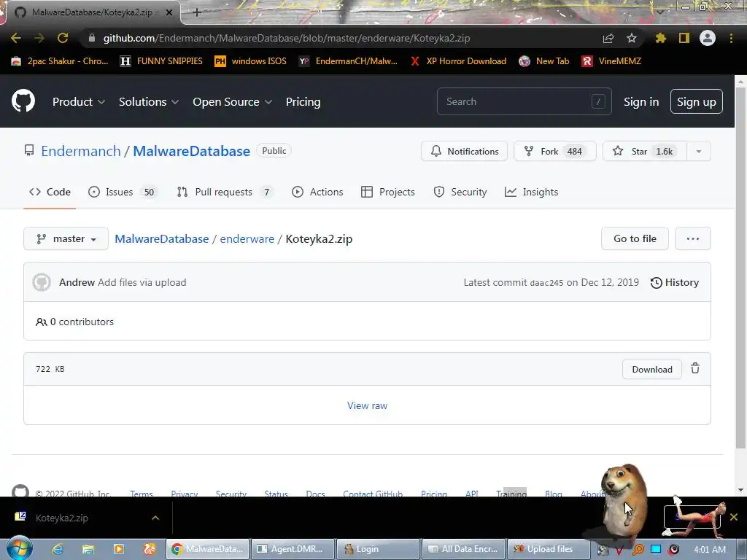
Task: Open the 2pac Shakur bookmark
Action: click(x=60, y=61)
